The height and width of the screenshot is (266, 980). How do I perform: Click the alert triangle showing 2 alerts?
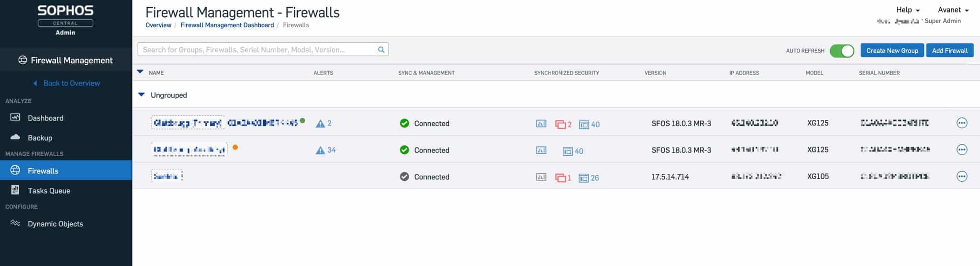321,124
